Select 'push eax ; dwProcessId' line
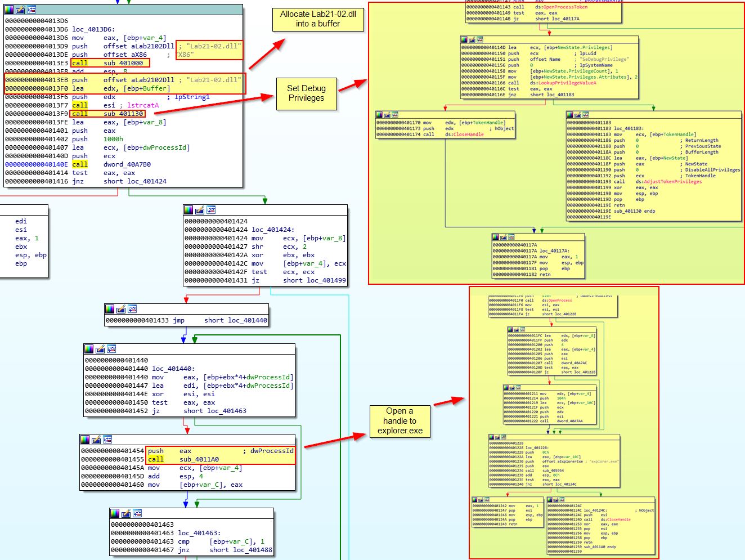Image resolution: width=745 pixels, height=560 pixels. pos(221,451)
